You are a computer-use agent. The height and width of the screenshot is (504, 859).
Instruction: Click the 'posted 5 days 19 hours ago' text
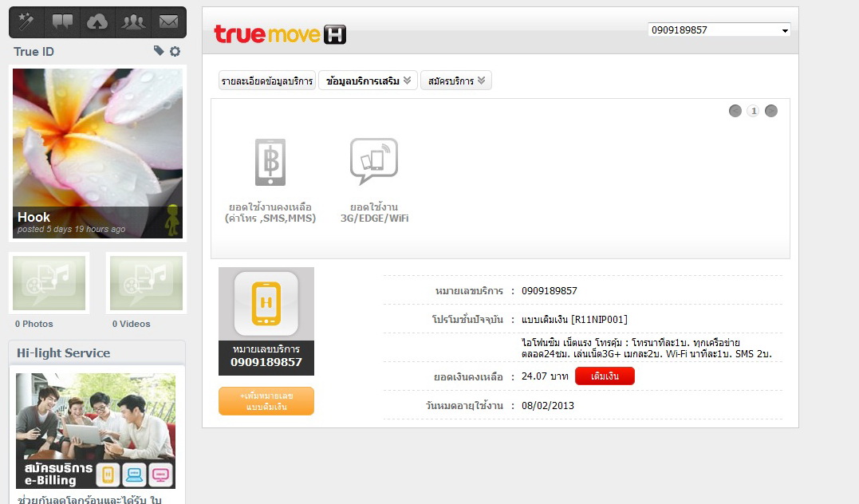pyautogui.click(x=71, y=229)
